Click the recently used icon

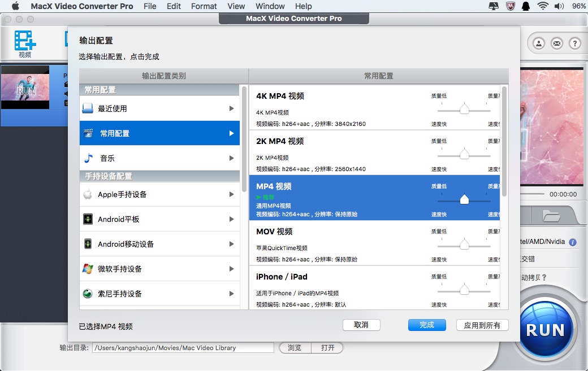click(x=88, y=108)
